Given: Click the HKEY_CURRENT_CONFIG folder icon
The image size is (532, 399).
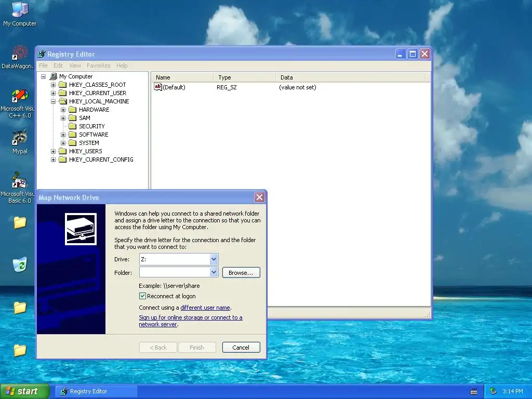Looking at the screenshot, I should click(x=63, y=159).
